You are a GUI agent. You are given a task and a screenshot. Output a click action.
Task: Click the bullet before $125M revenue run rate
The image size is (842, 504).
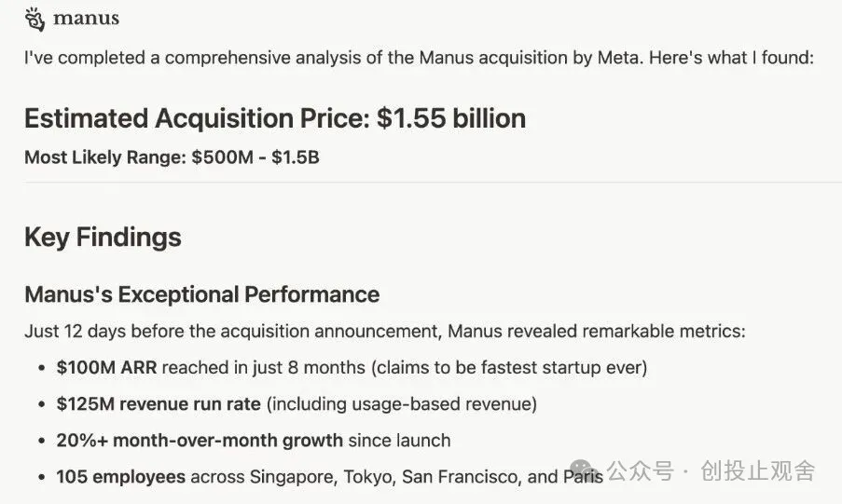pyautogui.click(x=42, y=404)
